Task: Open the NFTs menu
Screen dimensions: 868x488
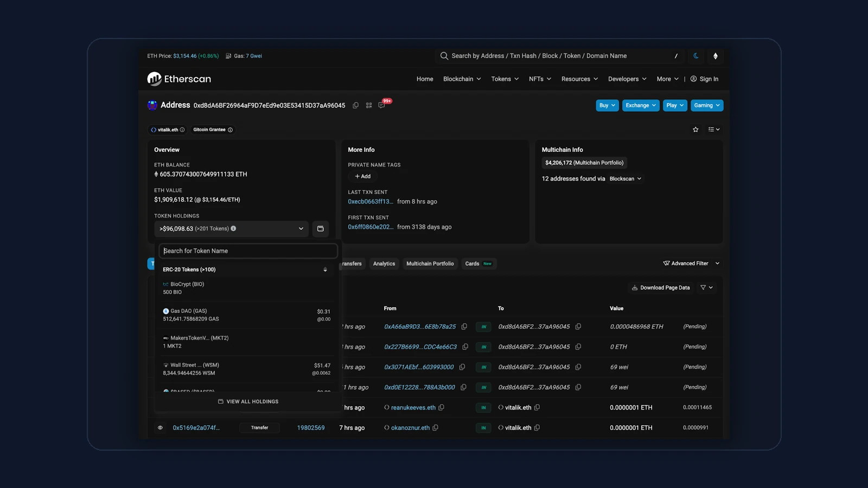Action: pyautogui.click(x=540, y=79)
